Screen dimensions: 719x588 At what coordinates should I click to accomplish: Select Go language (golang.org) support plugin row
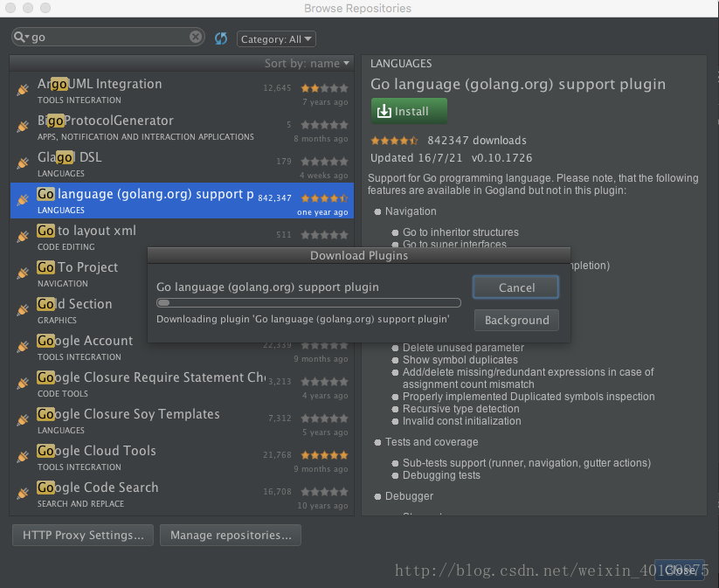[182, 200]
